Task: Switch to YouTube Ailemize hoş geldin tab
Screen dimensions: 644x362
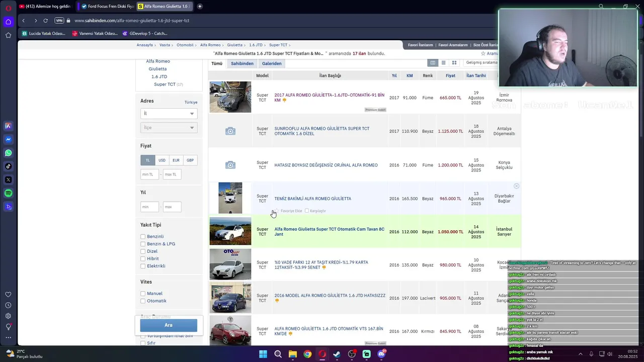Action: [x=45, y=7]
